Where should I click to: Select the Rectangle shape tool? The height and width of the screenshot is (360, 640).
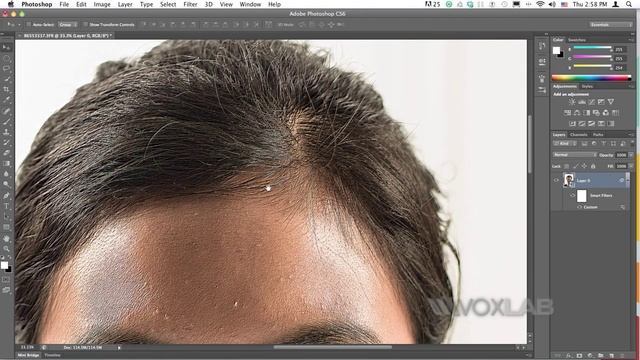6,227
